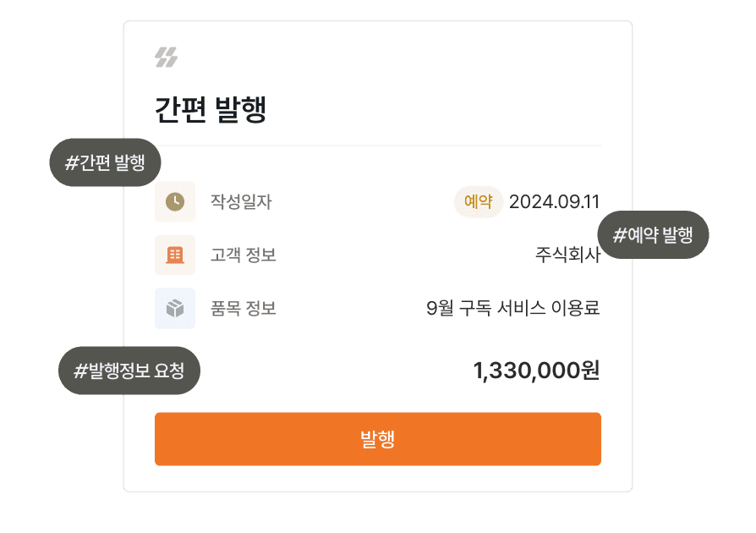Screen dimensions: 756x533
Task: Open the 작성일자 date picker showing 2024.09.11
Action: point(556,201)
